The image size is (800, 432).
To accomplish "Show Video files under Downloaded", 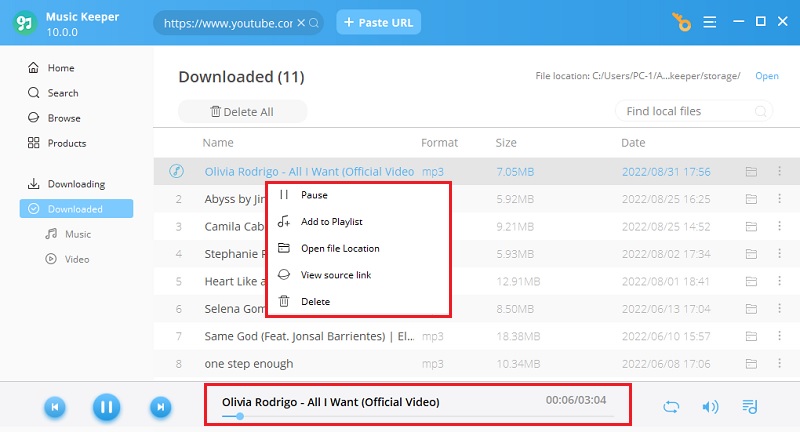I will 67,259.
